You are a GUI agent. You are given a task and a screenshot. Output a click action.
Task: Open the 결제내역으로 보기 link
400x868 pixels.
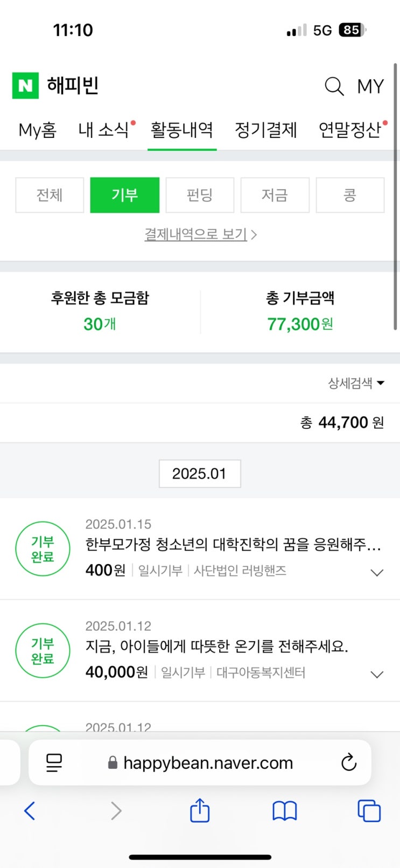point(200,234)
